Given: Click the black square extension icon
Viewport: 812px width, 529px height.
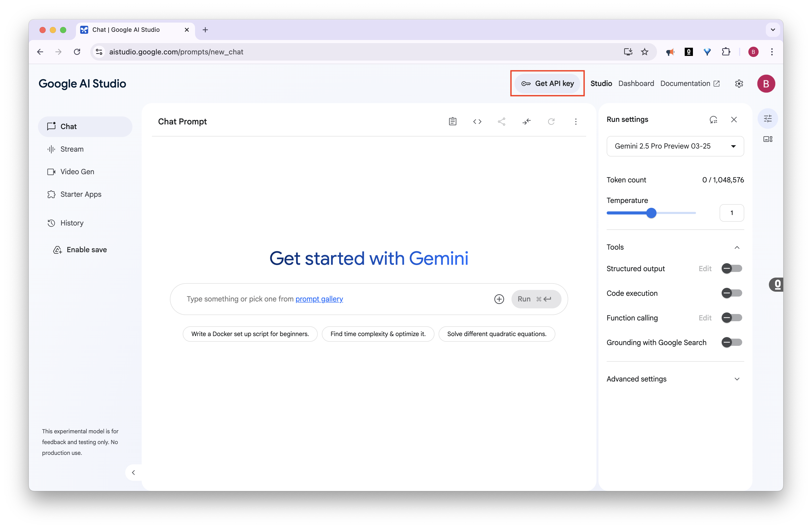Looking at the screenshot, I should coord(689,52).
